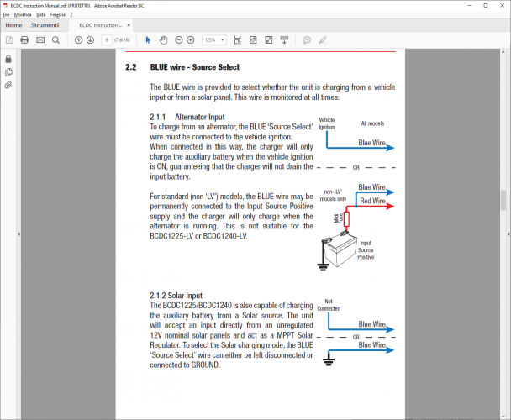
Task: Go to previous page with up arrow
Action: coord(78,39)
